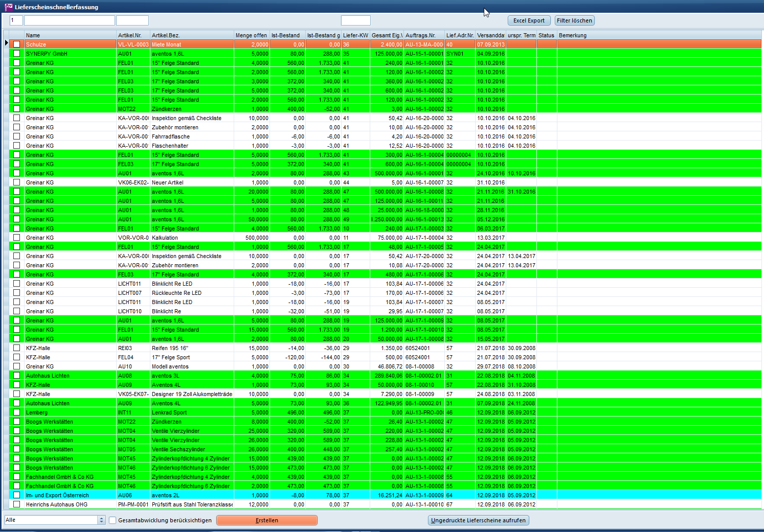Click the application icon in title bar
Image resolution: width=764 pixels, height=532 pixels.
[x=8, y=7]
